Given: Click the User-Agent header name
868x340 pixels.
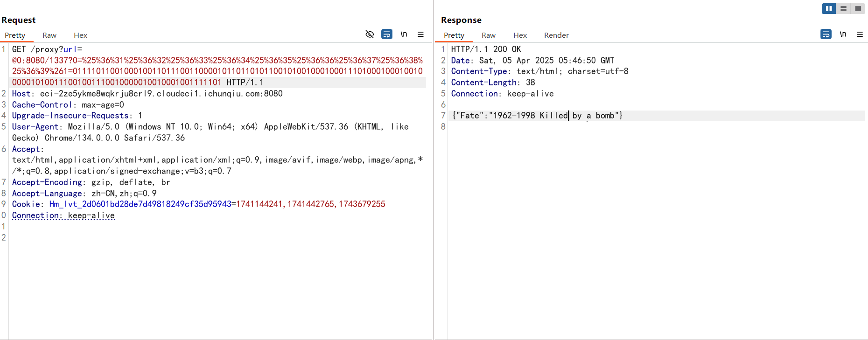Looking at the screenshot, I should click(x=35, y=127).
